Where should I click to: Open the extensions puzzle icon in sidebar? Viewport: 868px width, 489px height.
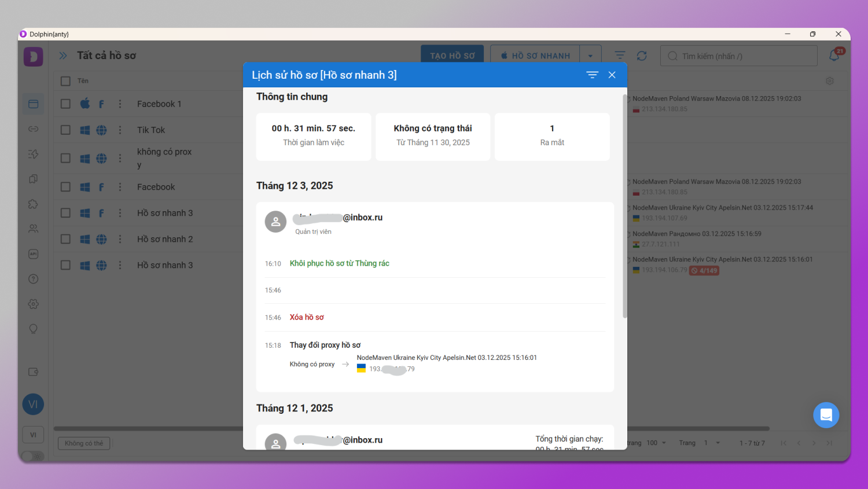click(33, 204)
